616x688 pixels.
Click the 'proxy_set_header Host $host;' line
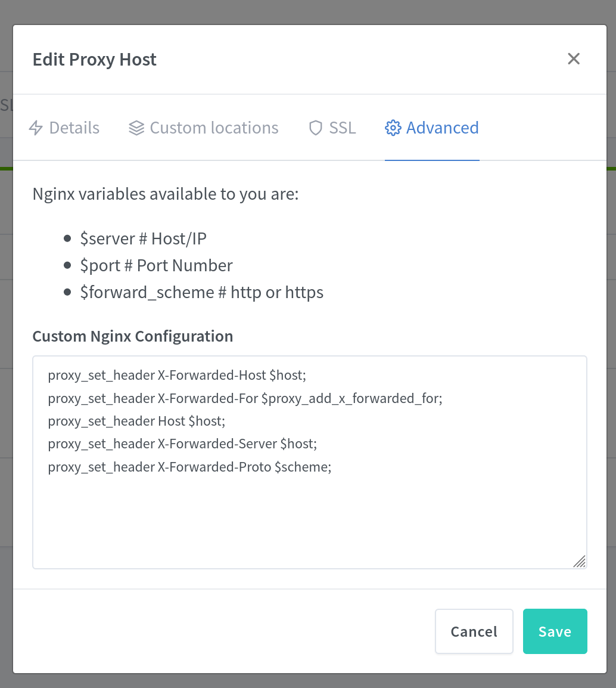click(136, 421)
